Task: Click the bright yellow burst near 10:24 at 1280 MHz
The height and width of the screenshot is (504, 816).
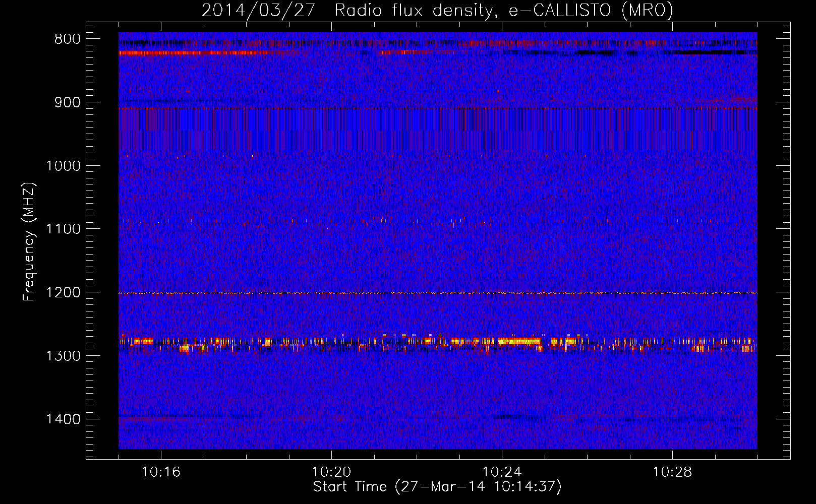Action: [519, 341]
